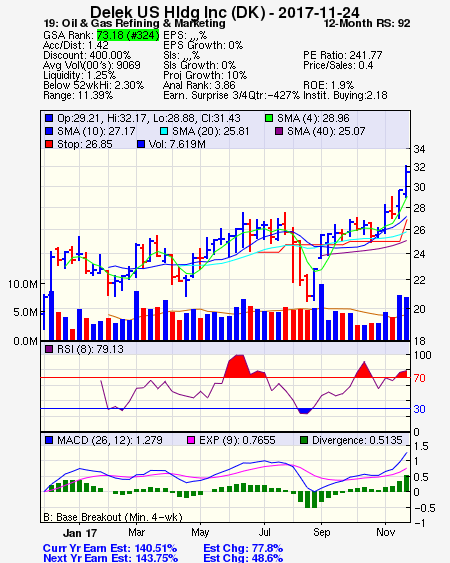Click the 'Jul' date axis label
The image size is (450, 563).
coord(265,532)
